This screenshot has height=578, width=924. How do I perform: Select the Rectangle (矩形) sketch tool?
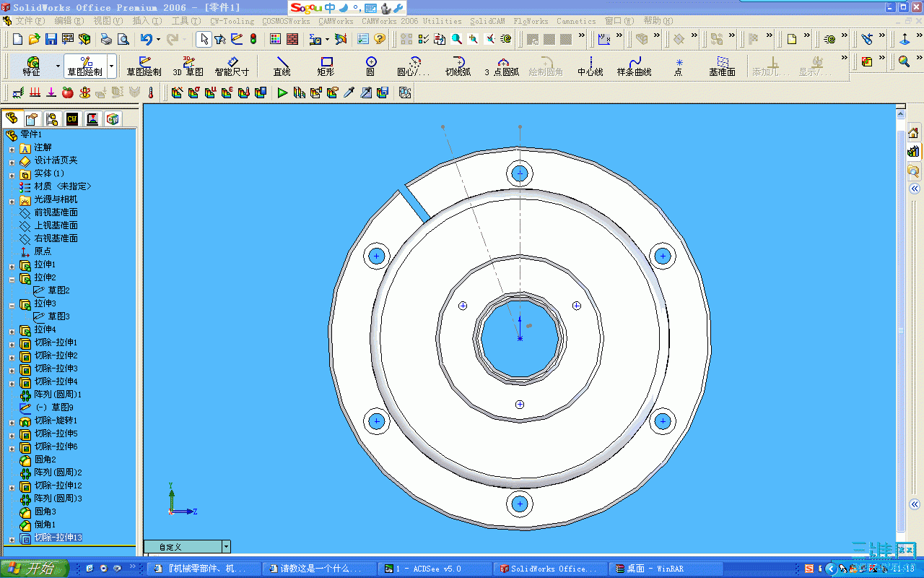326,66
